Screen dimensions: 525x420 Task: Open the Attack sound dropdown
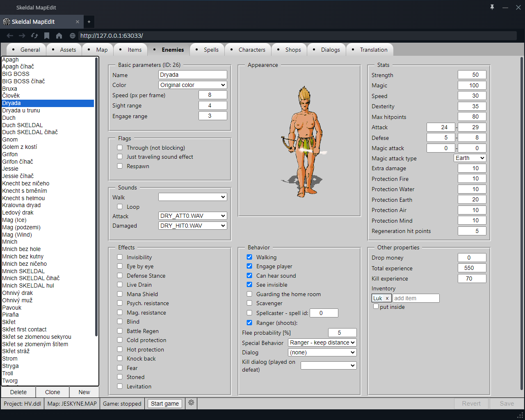coord(192,216)
